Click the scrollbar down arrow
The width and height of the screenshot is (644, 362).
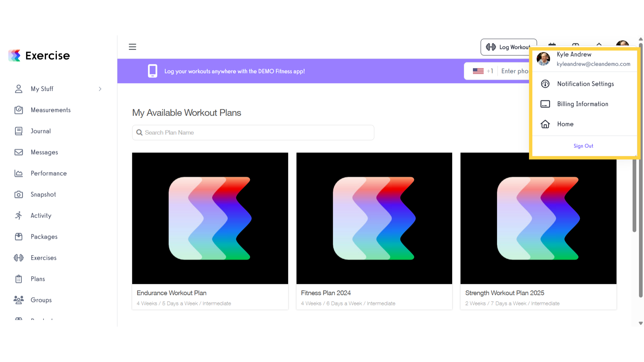641,323
